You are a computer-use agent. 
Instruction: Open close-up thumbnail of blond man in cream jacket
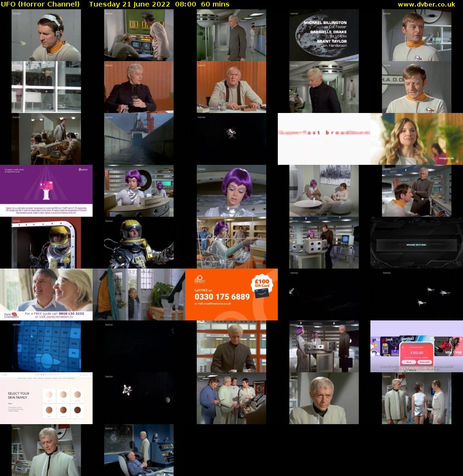coord(324,399)
